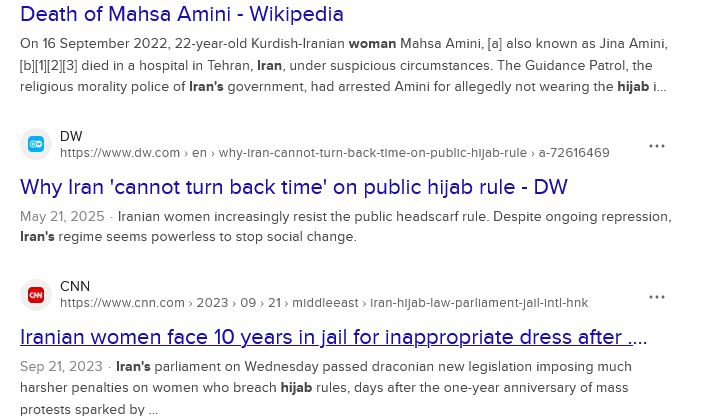Click the Sep 21, 2023 date
This screenshot has width=723, height=416.
click(61, 366)
